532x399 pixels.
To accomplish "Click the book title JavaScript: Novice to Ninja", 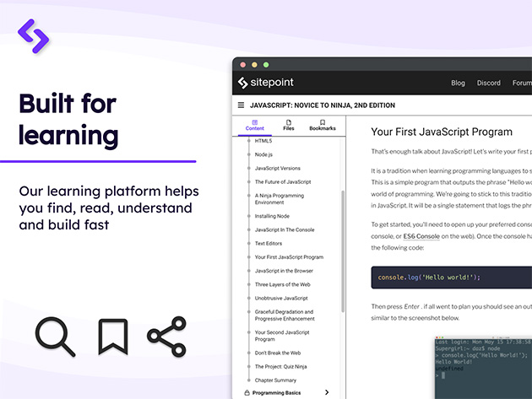I will 323,105.
